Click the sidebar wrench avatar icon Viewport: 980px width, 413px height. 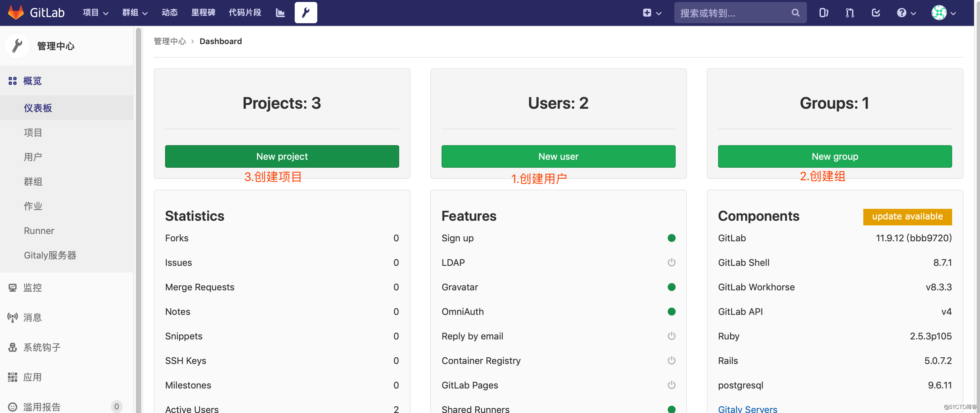pos(17,46)
